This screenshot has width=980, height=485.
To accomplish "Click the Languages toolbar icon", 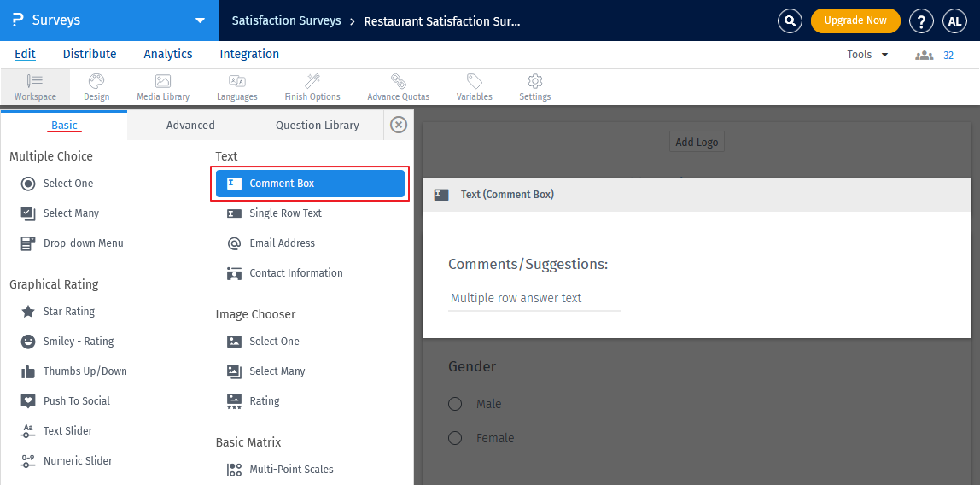I will tap(237, 82).
